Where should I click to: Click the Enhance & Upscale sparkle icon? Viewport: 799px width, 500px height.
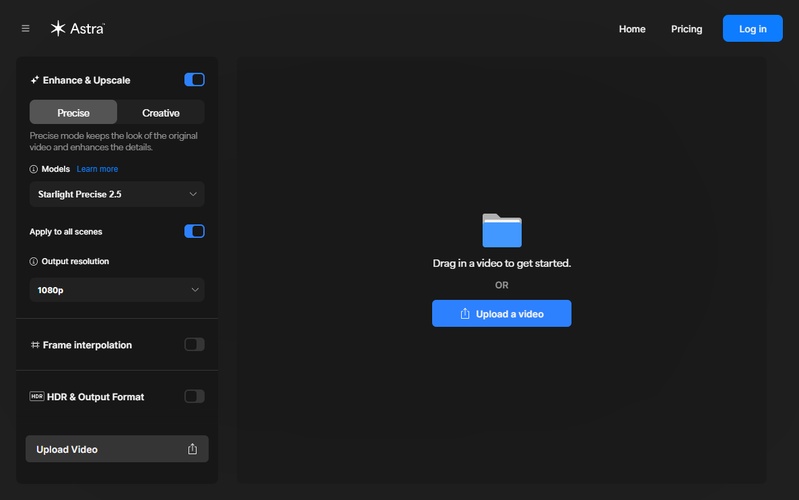35,80
